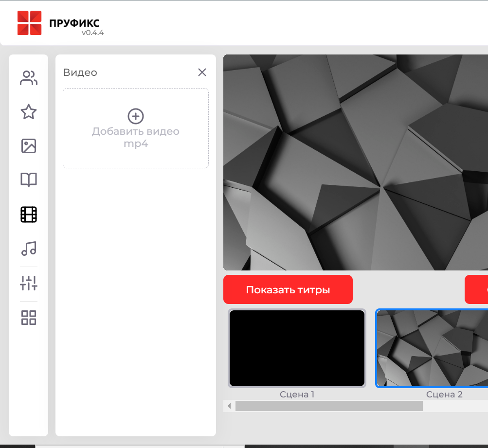Select the Сцена 1 thumbnail
The image size is (488, 448).
pos(297,348)
